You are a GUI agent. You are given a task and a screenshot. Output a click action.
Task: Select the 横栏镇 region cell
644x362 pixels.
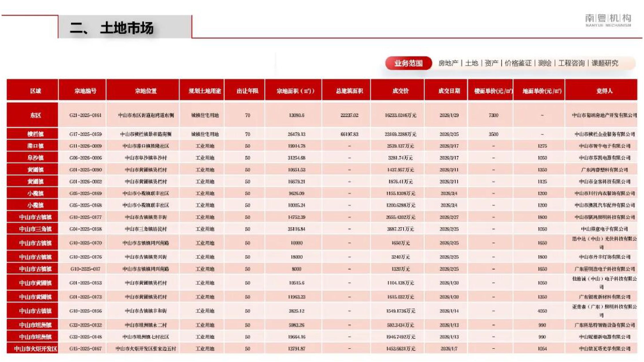coord(33,134)
